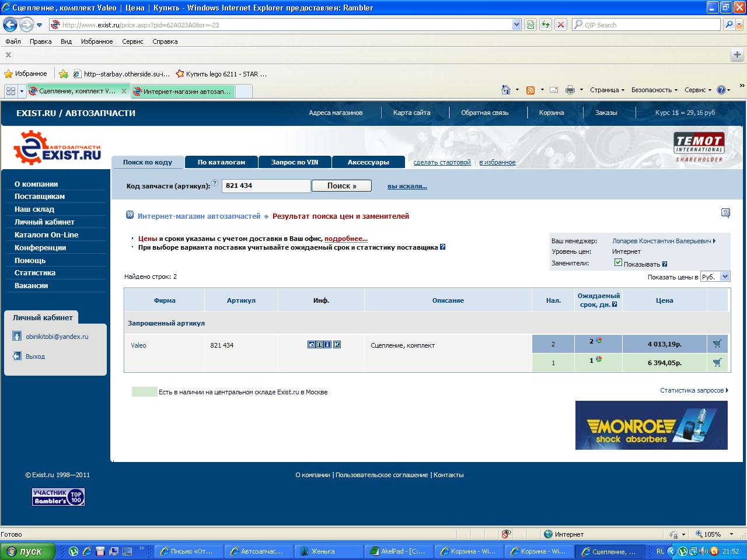Open the Страница command bar dropdown
This screenshot has height=560, width=747.
tap(607, 90)
